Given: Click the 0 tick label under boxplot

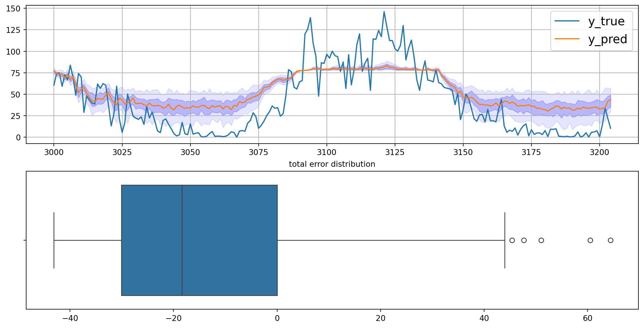Looking at the screenshot, I should [277, 318].
